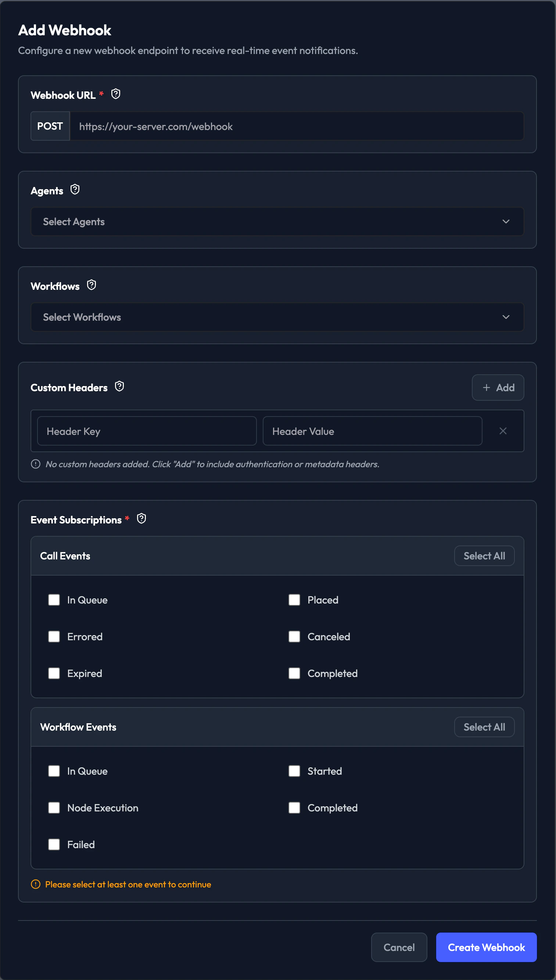Remove the custom header row with X
The height and width of the screenshot is (980, 556).
(503, 431)
